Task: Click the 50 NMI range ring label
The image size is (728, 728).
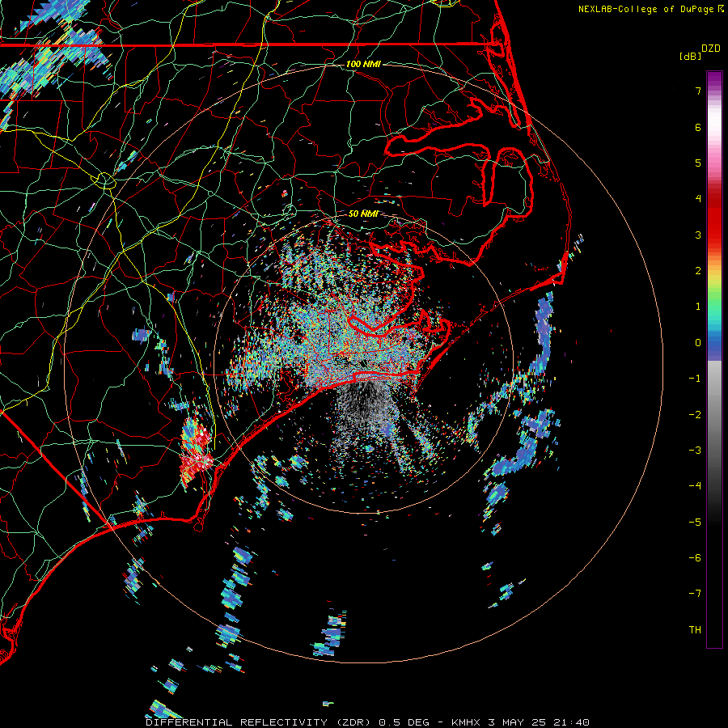Action: coord(363,214)
